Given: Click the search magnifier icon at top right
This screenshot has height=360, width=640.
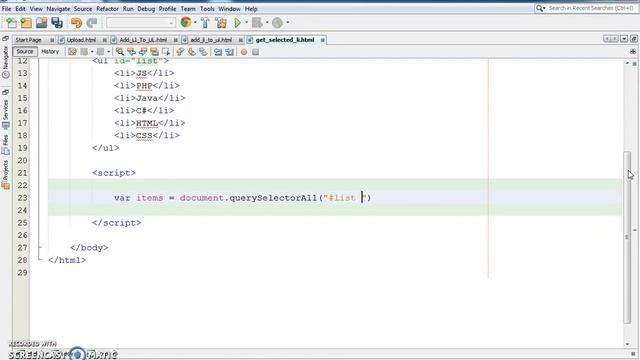Looking at the screenshot, I should [x=540, y=8].
